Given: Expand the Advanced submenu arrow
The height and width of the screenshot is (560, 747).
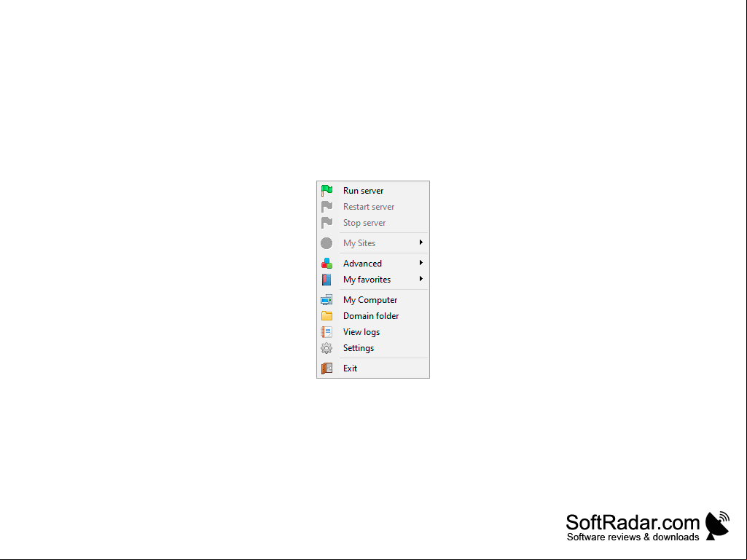Looking at the screenshot, I should pyautogui.click(x=421, y=263).
